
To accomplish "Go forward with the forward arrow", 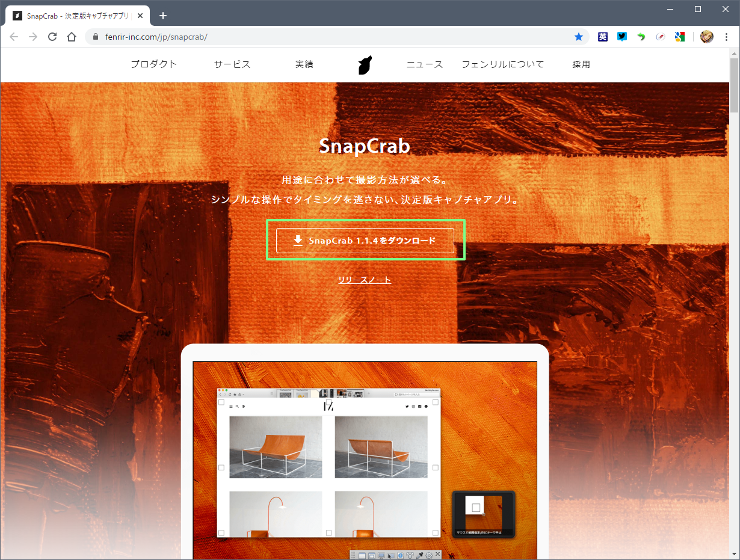I will coord(33,37).
